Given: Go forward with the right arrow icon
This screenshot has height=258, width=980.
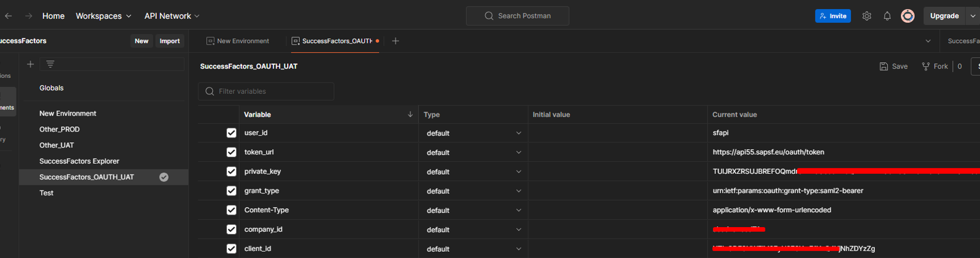Looking at the screenshot, I should (x=29, y=16).
